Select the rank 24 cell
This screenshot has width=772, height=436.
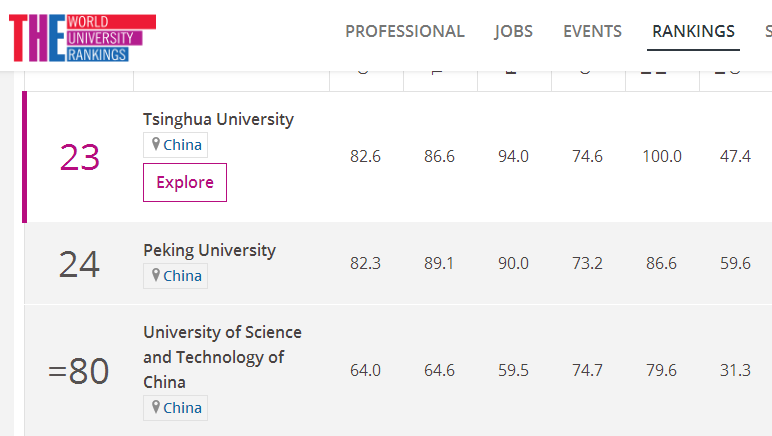point(79,264)
